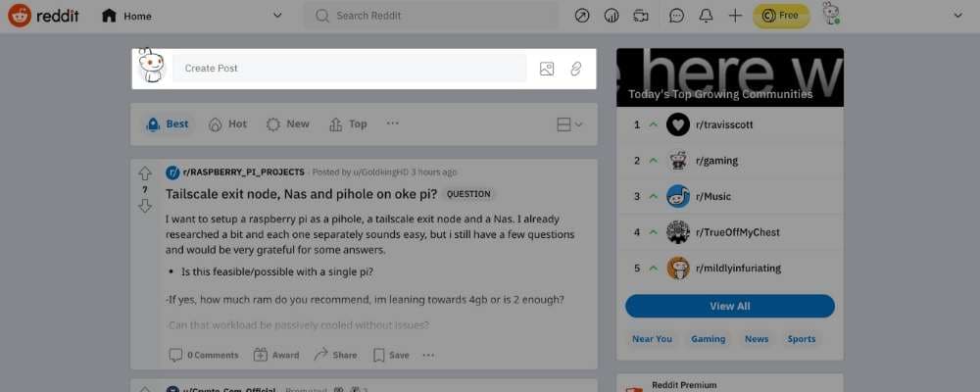Open r/Music community
This screenshot has width=980, height=392.
[x=713, y=196]
